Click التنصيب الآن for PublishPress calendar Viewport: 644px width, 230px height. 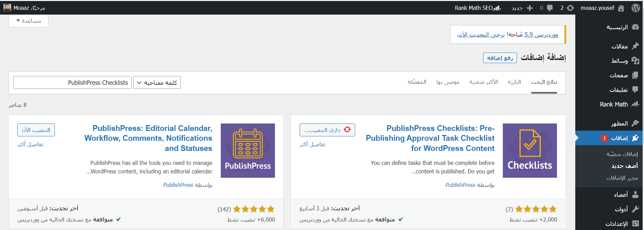[x=36, y=130]
